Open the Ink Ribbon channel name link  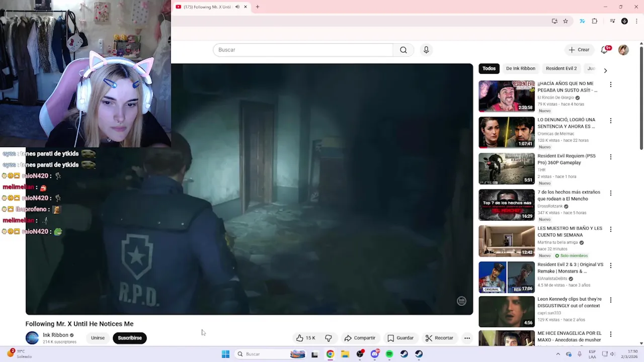(x=55, y=335)
